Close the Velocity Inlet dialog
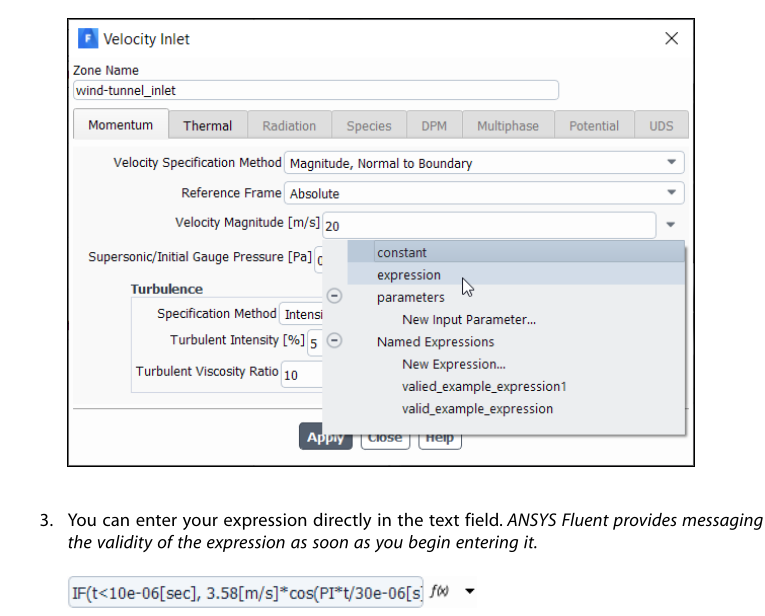Screen dimensions: 765x616 671,39
